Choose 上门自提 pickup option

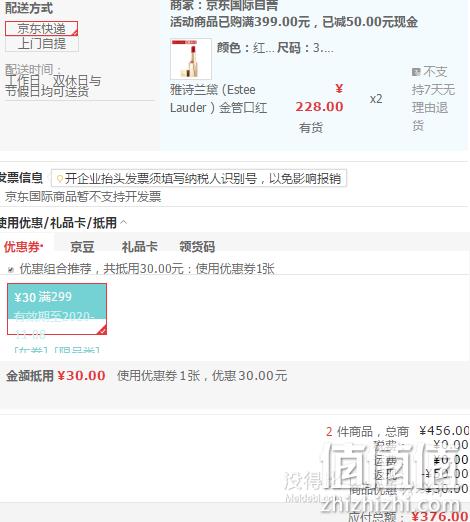[x=42, y=44]
